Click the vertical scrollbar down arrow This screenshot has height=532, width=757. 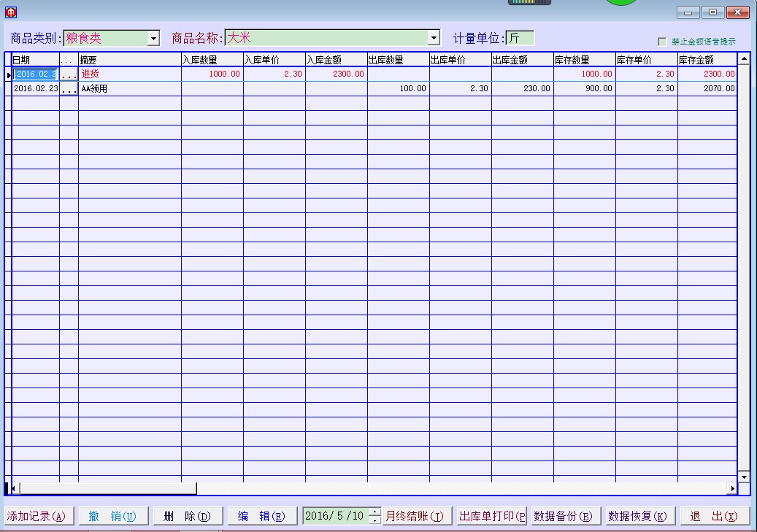[744, 477]
